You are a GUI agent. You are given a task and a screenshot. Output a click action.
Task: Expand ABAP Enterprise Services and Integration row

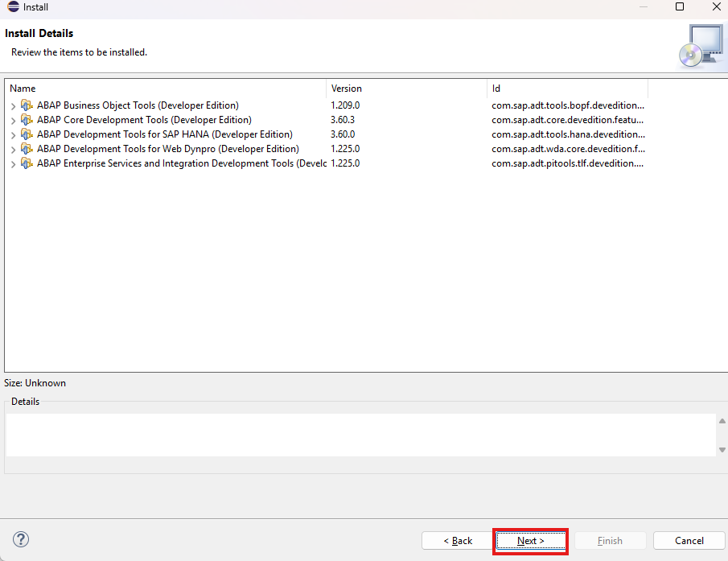tap(13, 163)
